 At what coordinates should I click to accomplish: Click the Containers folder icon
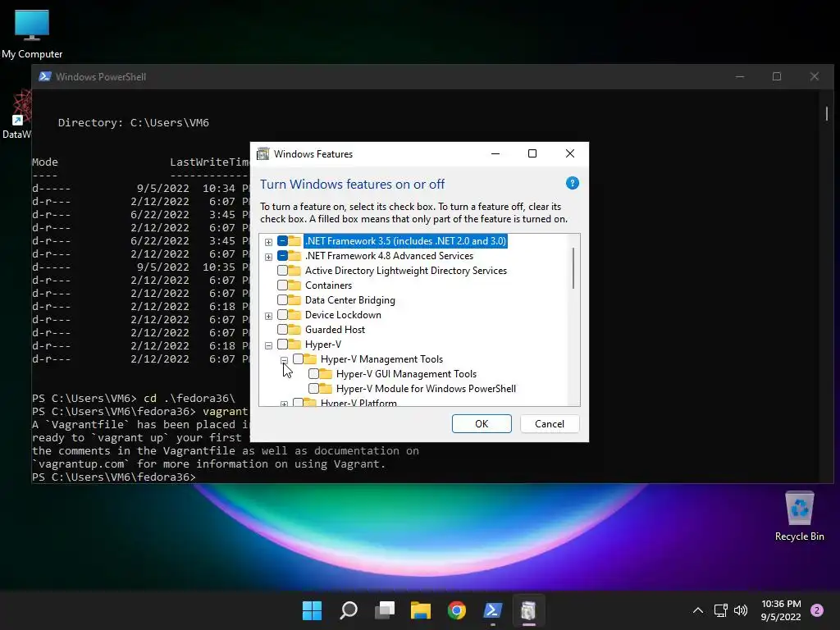point(294,285)
